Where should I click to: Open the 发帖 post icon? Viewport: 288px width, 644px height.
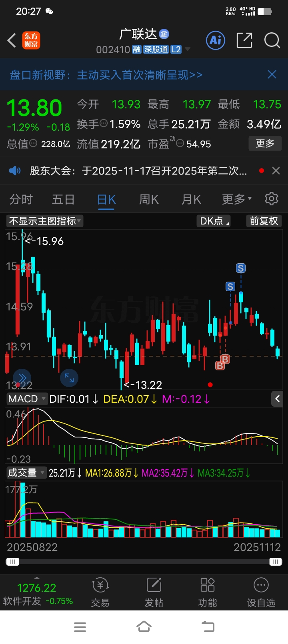click(154, 592)
